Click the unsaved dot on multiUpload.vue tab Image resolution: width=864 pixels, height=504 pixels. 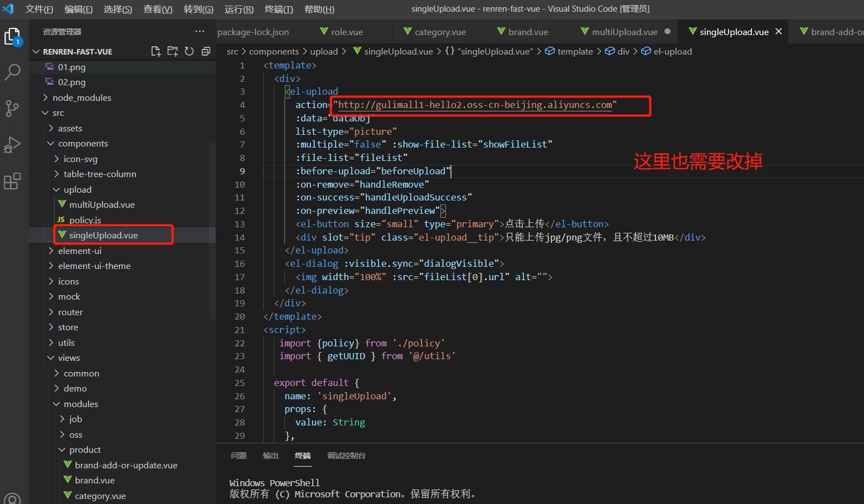(x=667, y=32)
